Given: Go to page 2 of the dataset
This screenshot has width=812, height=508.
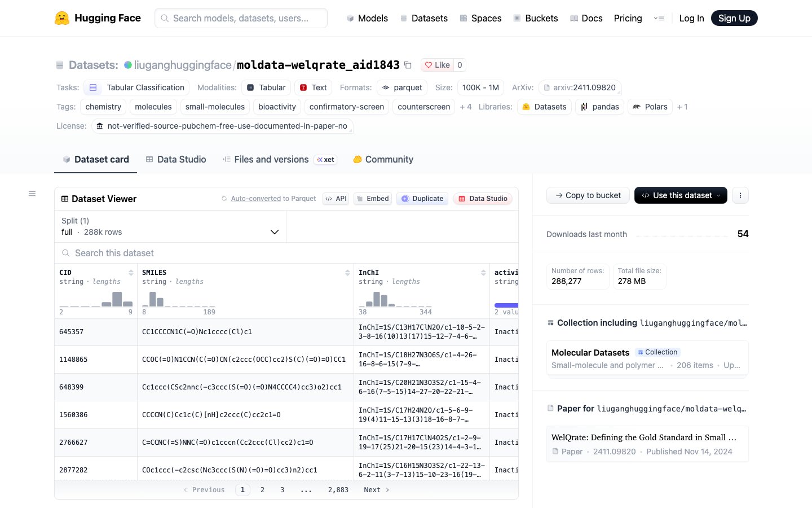Looking at the screenshot, I should (x=262, y=490).
